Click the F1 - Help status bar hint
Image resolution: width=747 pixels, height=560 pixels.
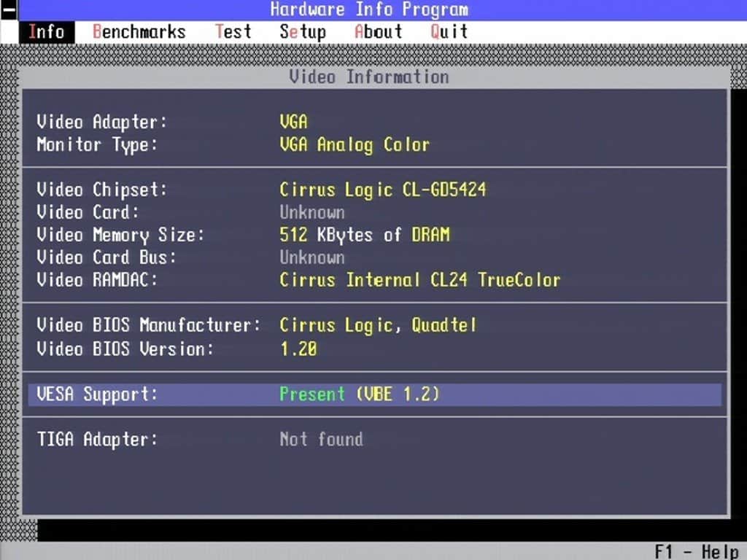coord(697,551)
